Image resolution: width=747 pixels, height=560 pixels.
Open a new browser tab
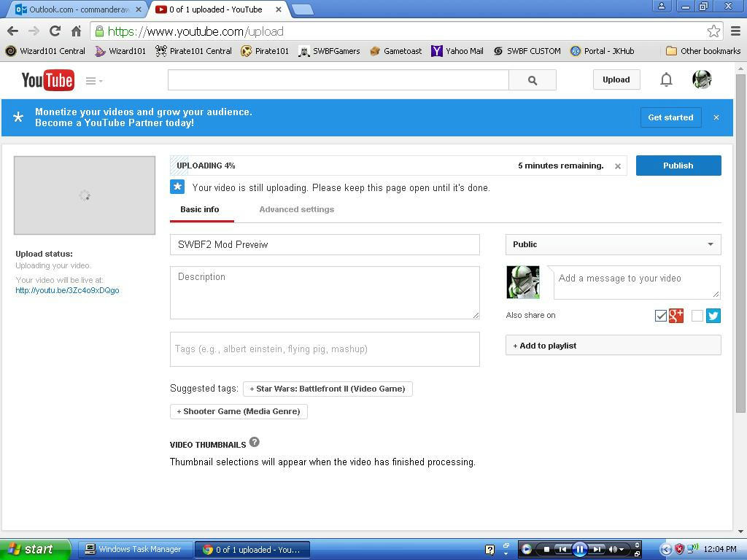pos(301,9)
